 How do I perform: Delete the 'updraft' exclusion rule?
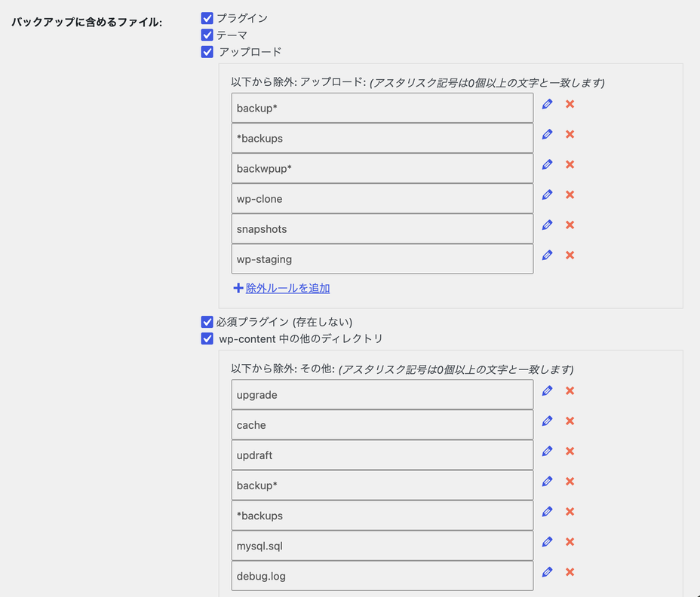click(x=570, y=451)
